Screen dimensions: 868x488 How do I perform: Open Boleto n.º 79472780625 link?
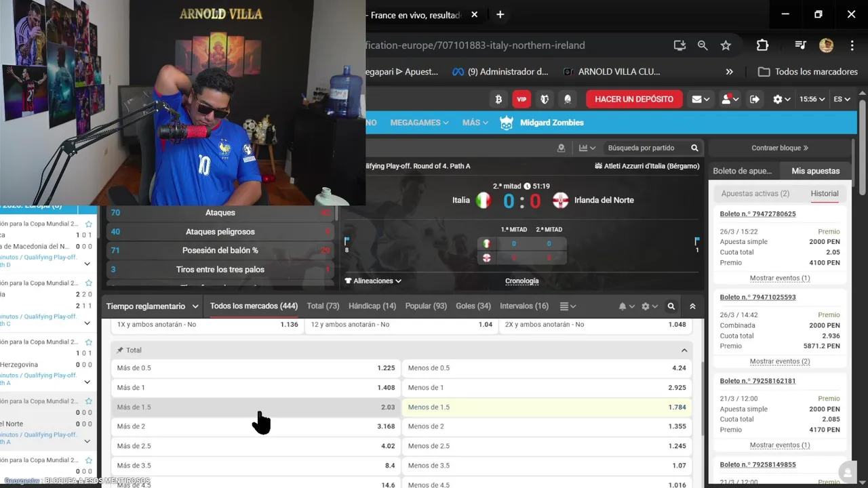[757, 214]
